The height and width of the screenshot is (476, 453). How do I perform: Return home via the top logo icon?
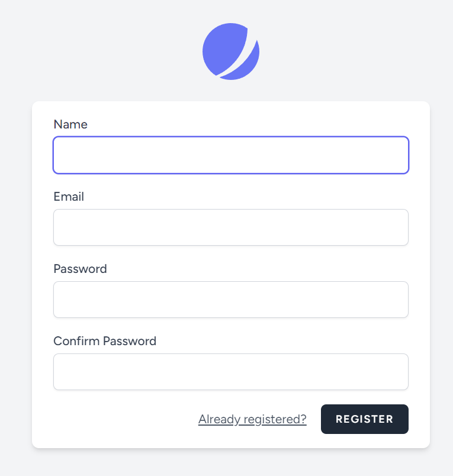pyautogui.click(x=231, y=52)
